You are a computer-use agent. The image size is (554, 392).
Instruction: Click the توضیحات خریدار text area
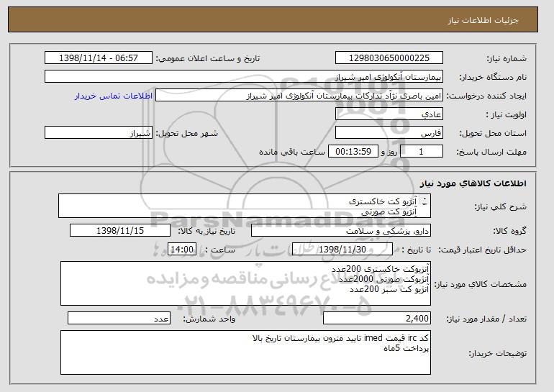tap(245, 352)
